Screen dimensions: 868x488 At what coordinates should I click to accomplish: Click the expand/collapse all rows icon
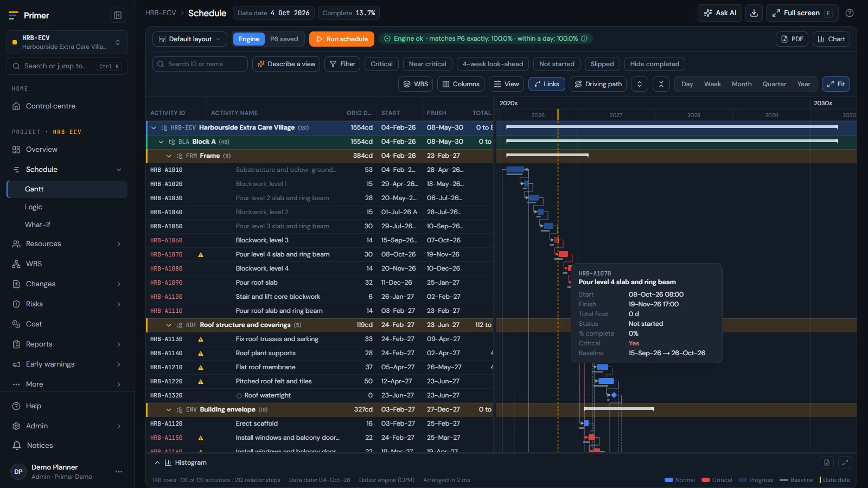[x=640, y=84]
